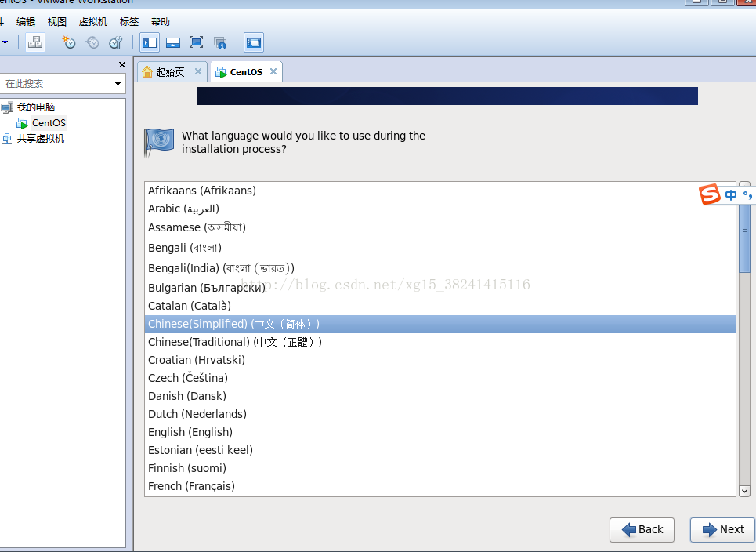Open the 标签 menu
The image size is (756, 552).
129,22
